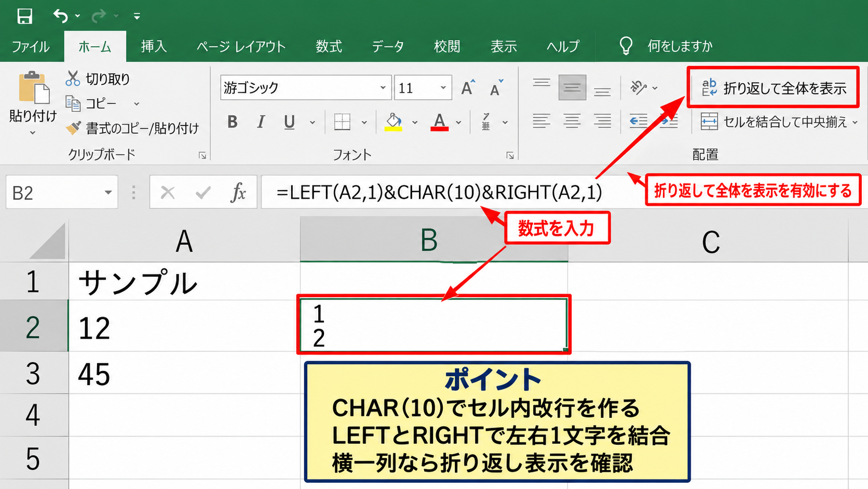Click the Format Painter brush icon

(73, 127)
